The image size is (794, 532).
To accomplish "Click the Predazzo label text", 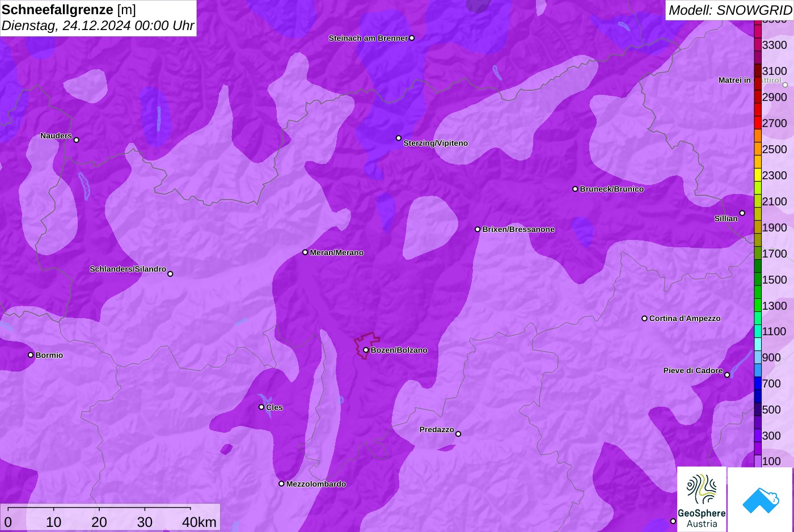I will [x=437, y=429].
